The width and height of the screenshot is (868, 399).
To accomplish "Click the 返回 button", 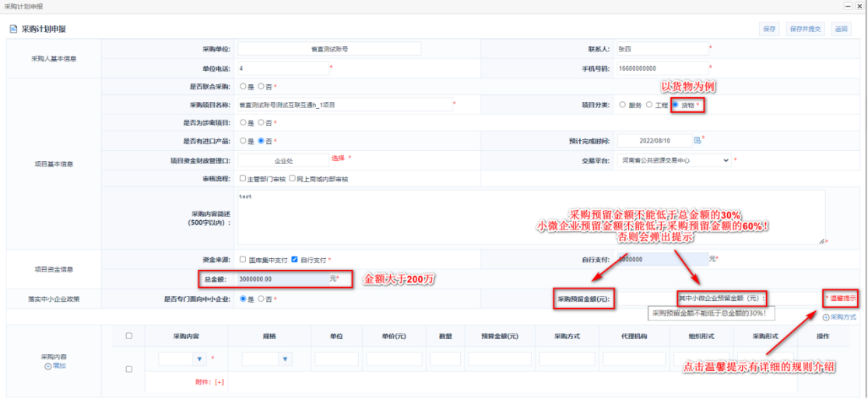I will [x=840, y=29].
